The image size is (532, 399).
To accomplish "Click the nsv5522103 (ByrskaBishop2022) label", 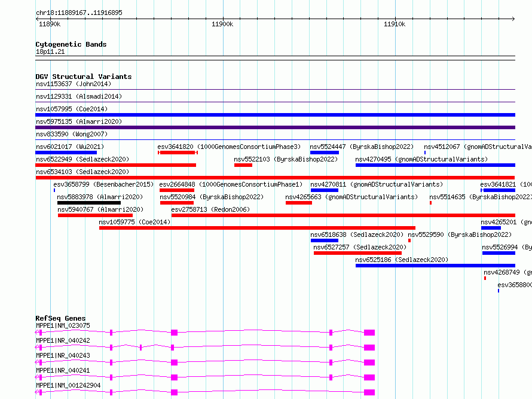I will [x=286, y=159].
